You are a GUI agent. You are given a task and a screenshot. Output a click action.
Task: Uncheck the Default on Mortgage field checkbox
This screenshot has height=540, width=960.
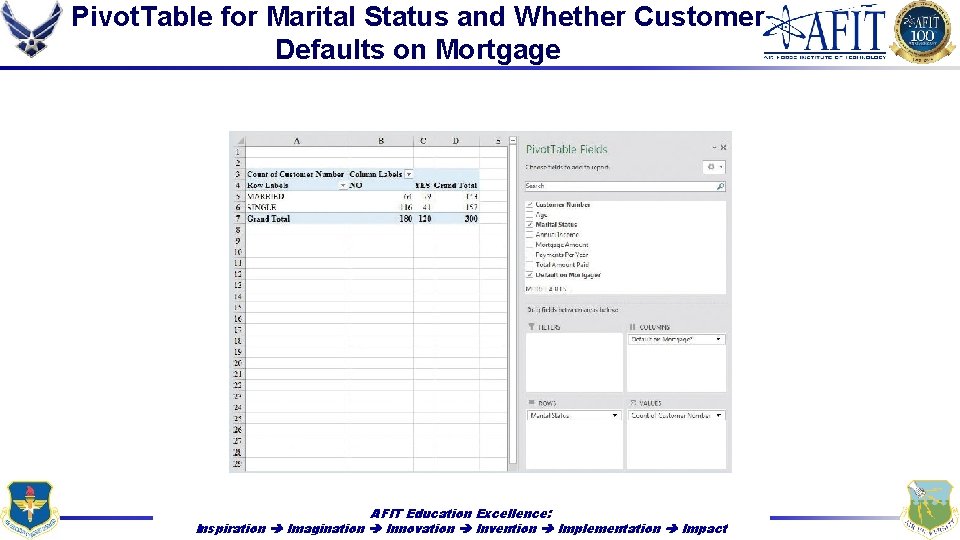pyautogui.click(x=530, y=275)
